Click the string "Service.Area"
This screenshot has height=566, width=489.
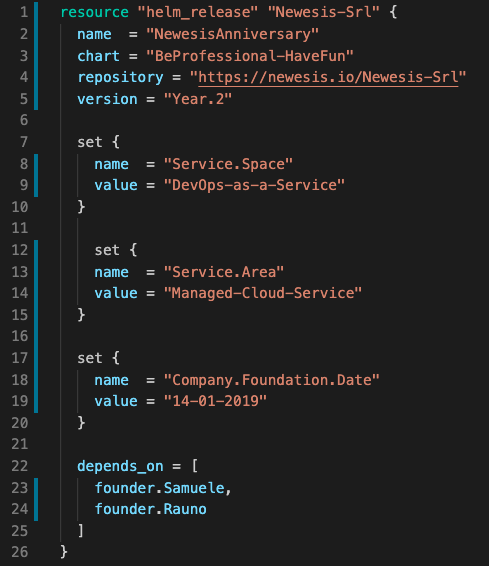click(x=224, y=272)
